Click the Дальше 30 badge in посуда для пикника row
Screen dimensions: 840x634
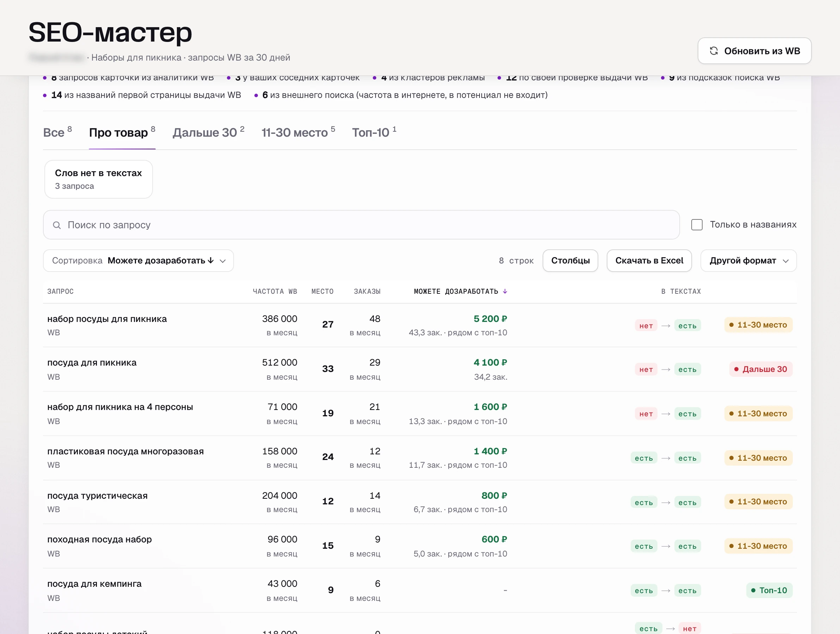tap(761, 369)
